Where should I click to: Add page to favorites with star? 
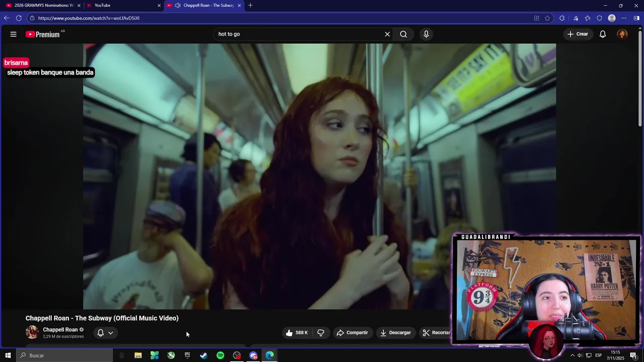(547, 18)
